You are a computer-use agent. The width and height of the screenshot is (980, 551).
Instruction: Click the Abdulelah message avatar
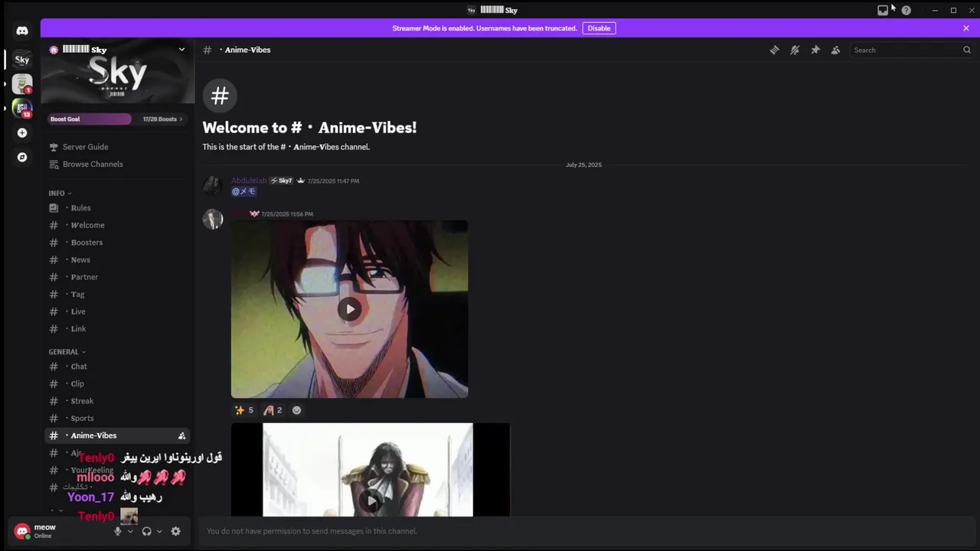point(213,185)
